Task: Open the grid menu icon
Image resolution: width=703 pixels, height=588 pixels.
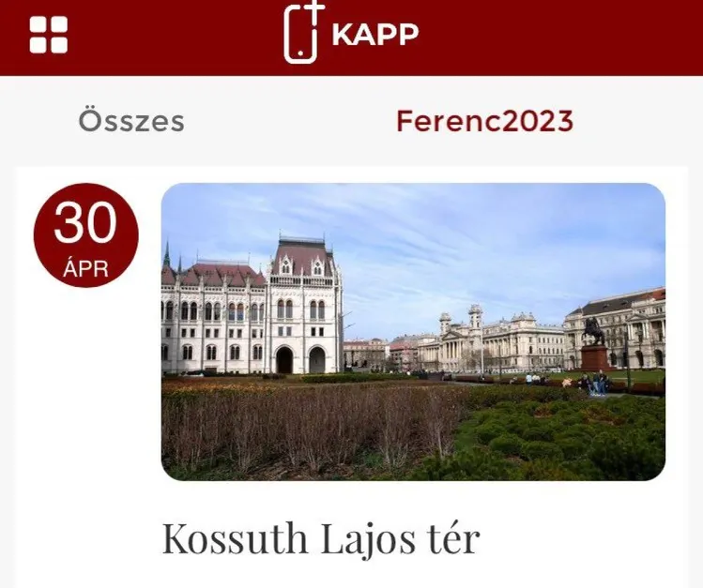Action: click(49, 35)
